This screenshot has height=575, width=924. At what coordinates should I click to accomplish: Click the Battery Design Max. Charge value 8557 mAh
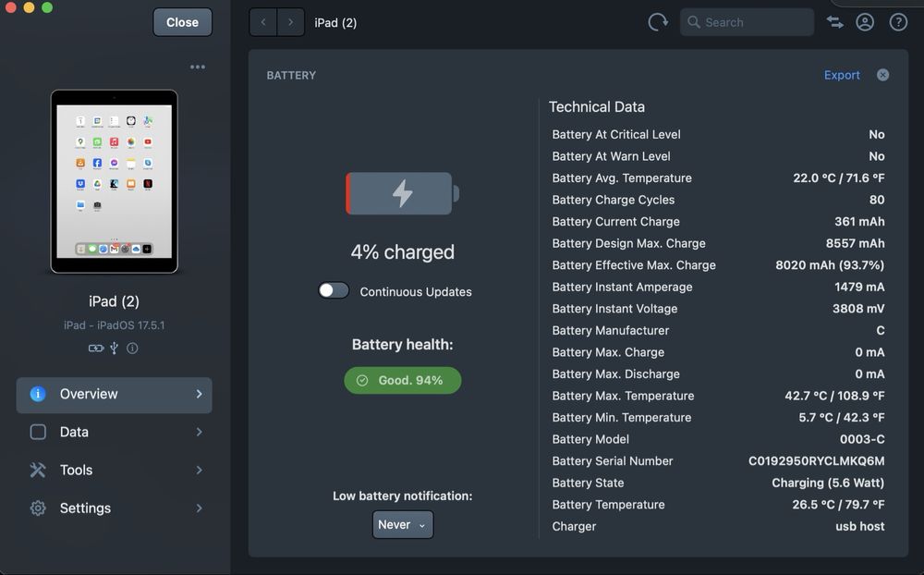855,243
